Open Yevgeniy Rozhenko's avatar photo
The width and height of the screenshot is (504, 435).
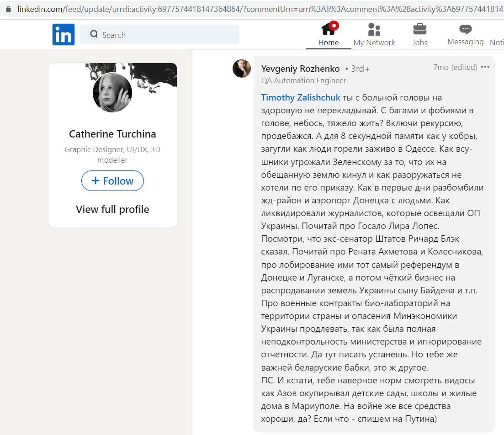(x=242, y=69)
